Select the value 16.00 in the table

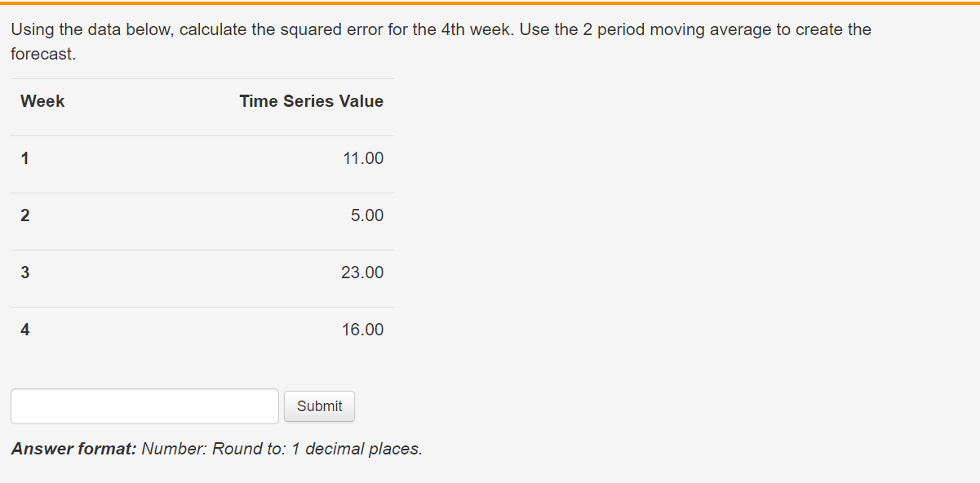[x=362, y=330]
